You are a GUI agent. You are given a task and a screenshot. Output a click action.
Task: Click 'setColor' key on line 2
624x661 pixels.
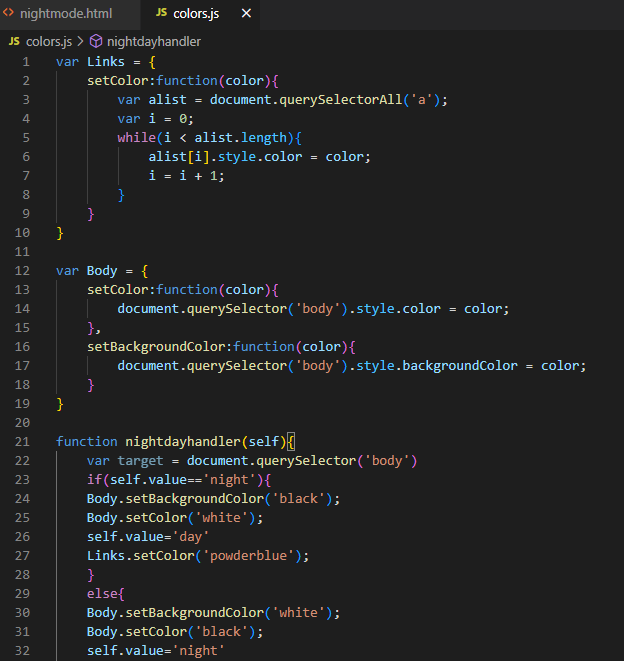pyautogui.click(x=118, y=81)
